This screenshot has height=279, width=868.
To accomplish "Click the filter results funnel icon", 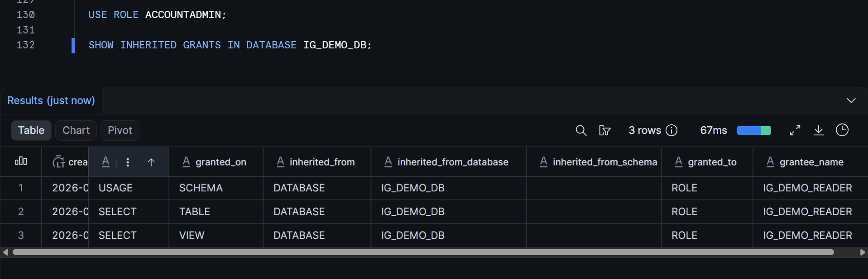I will pos(604,131).
